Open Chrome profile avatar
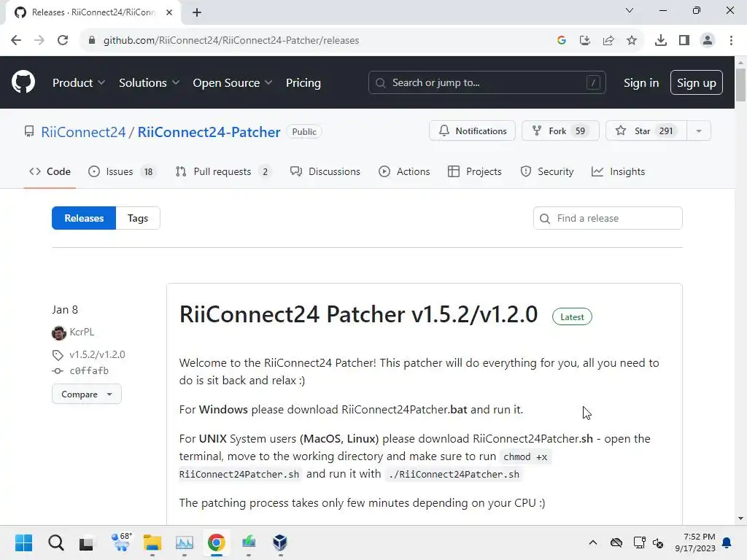747x560 pixels. (708, 41)
